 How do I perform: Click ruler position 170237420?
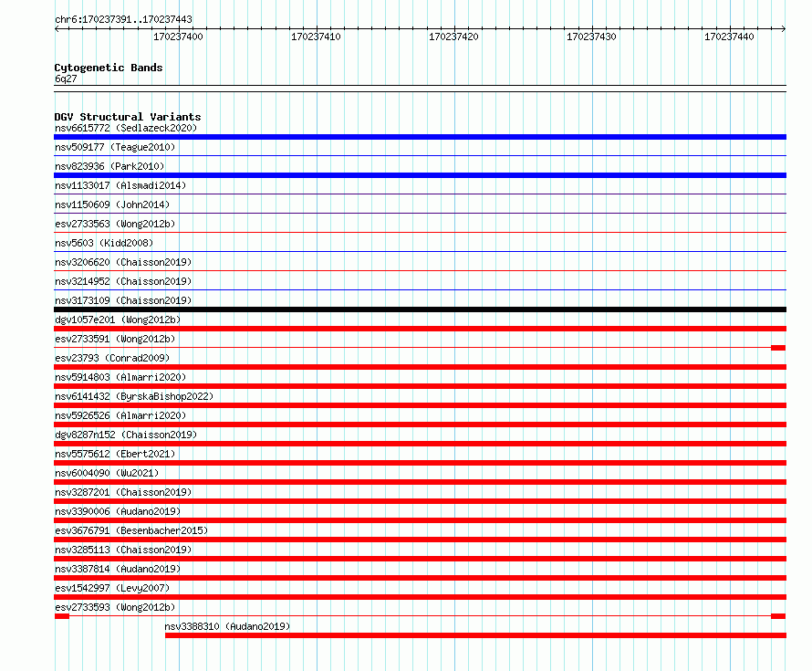coord(453,37)
